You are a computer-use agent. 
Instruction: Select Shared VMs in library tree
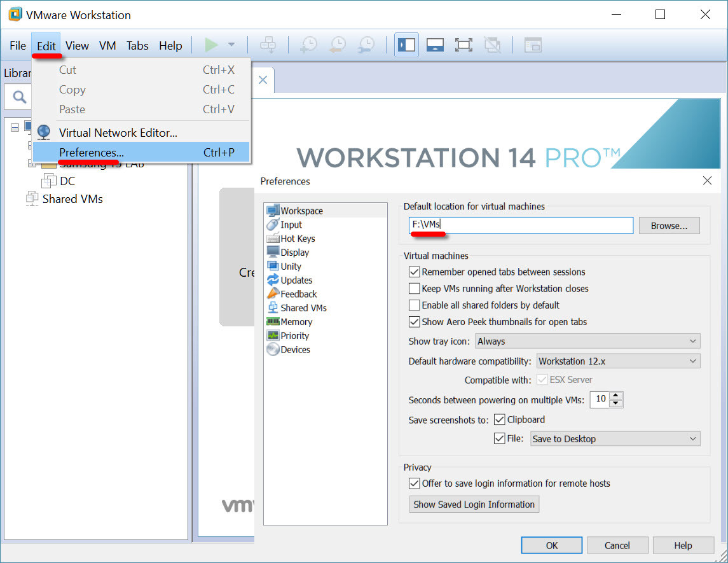tap(65, 199)
